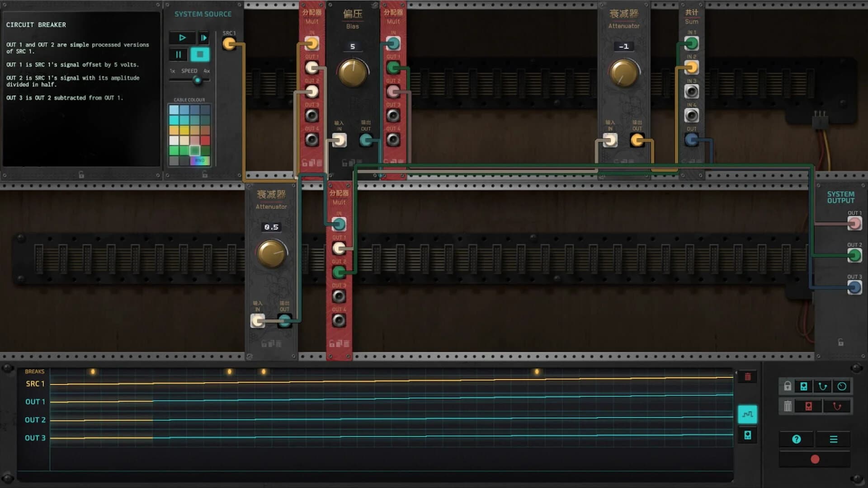Viewport: 868px width, 488px height.
Task: Click the padlock icon in the right toolbar
Action: (x=788, y=385)
